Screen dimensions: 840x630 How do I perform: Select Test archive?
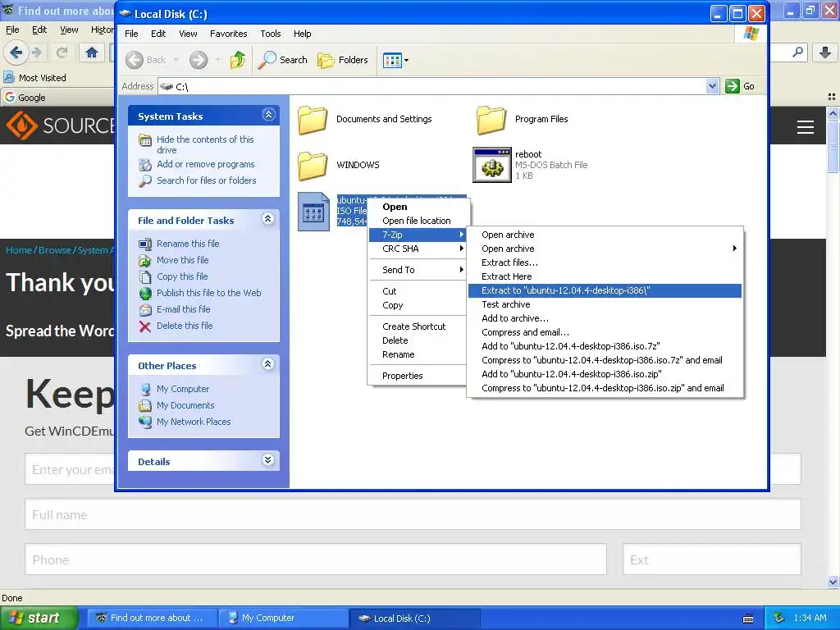point(605,304)
